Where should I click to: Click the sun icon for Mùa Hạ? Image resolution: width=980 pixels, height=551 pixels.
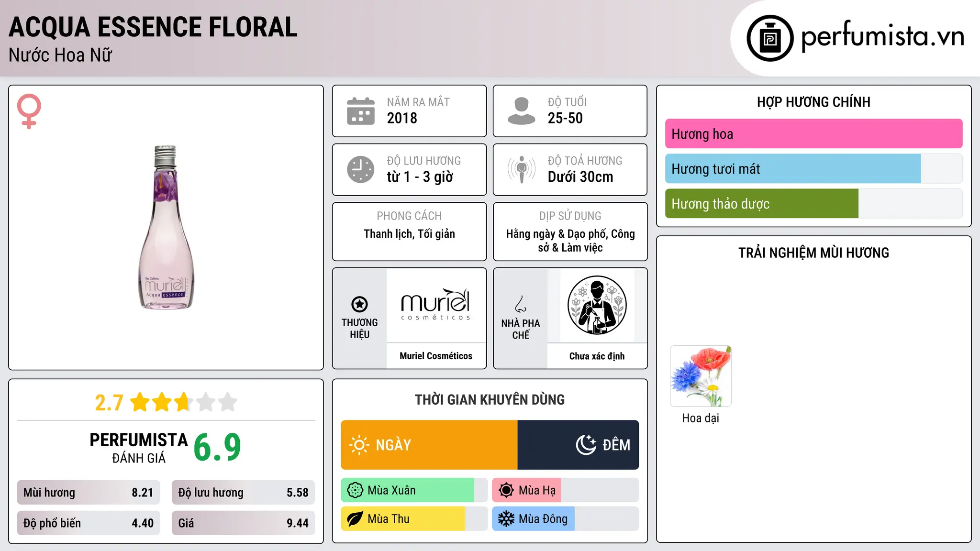(506, 490)
